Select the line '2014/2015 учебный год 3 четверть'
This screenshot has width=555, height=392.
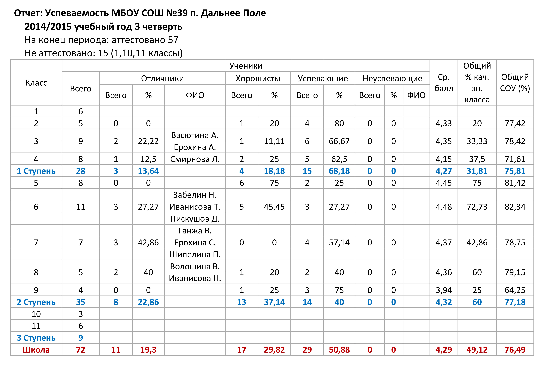pyautogui.click(x=103, y=27)
